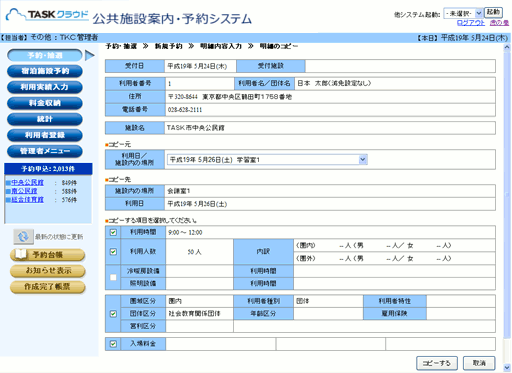
Task: Open the 管理者メニュー menu
Action: (45, 151)
